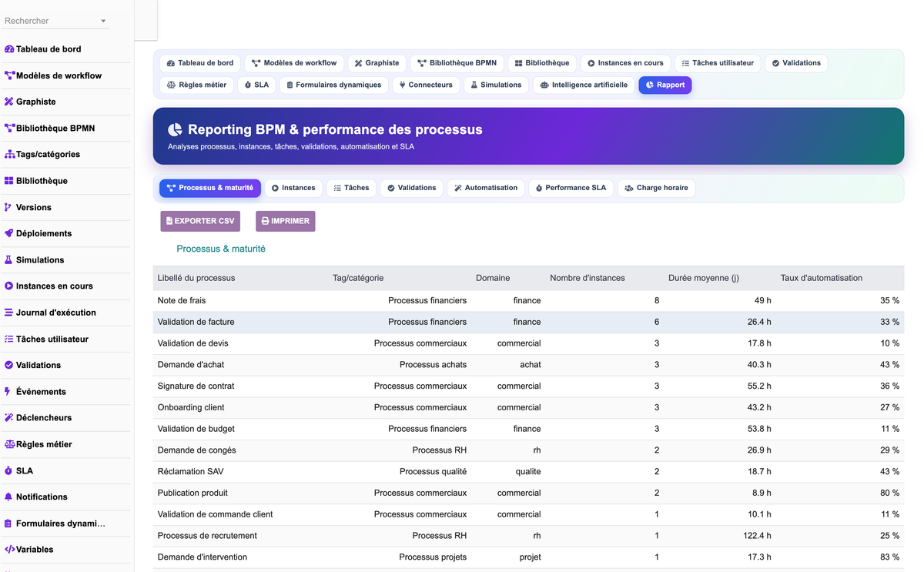
Task: Click the Variables code icon
Action: [9, 550]
